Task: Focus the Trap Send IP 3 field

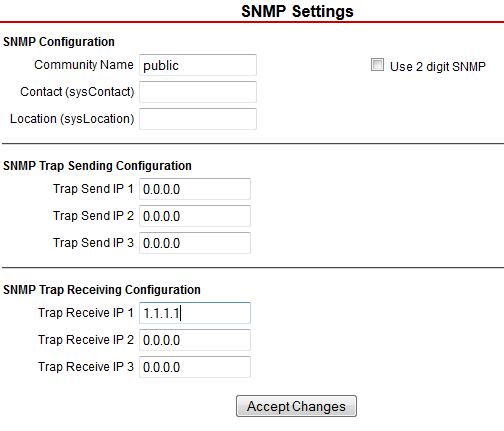Action: 195,243
